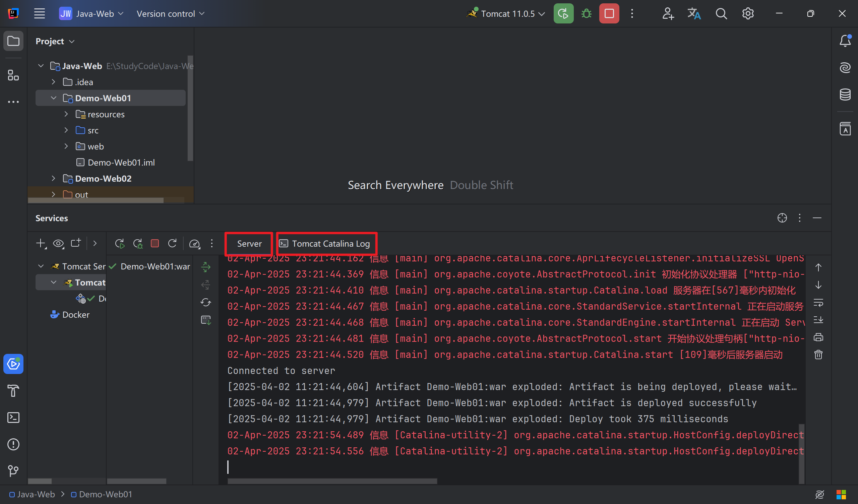858x504 pixels.
Task: Click the Debug bug icon
Action: [x=586, y=14]
